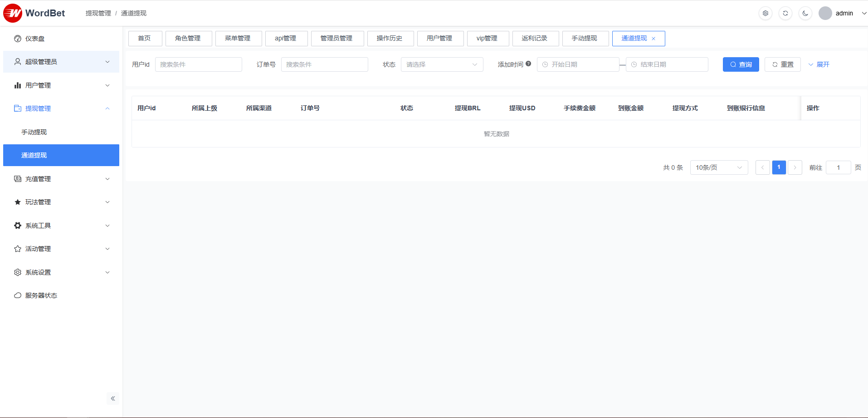This screenshot has width=868, height=418.
Task: Open the 10条/页 page size dropdown
Action: point(719,167)
